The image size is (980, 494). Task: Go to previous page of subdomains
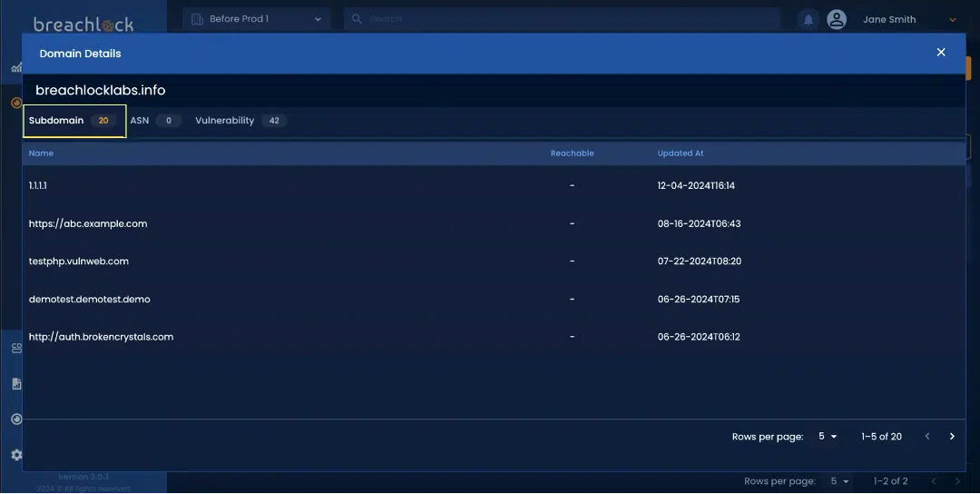tap(926, 437)
